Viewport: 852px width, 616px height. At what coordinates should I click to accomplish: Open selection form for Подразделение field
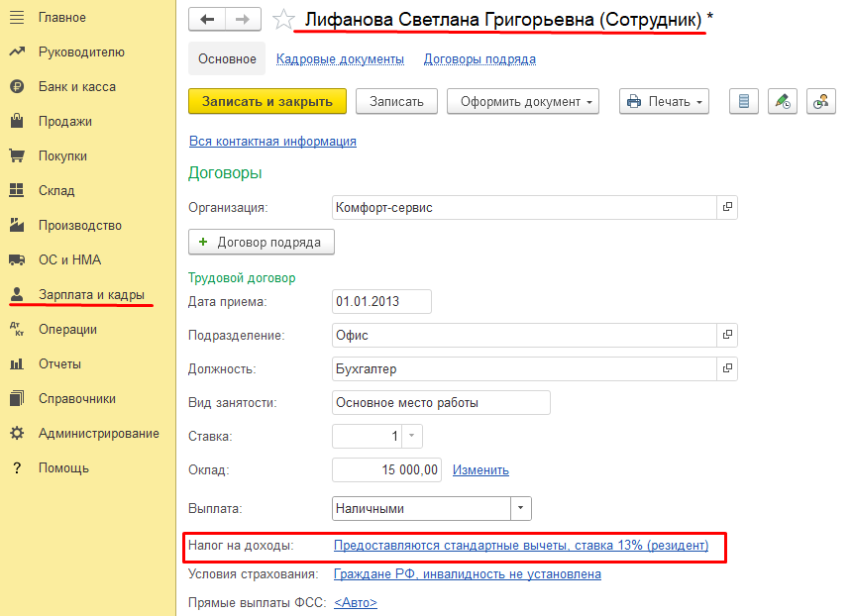[x=727, y=335]
